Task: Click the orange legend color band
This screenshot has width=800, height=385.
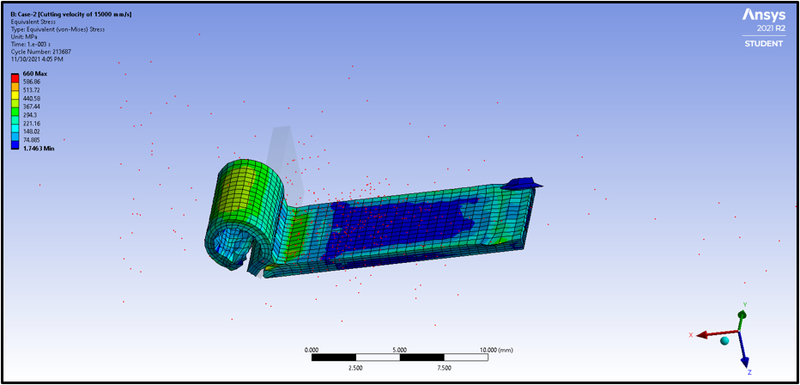Action: tap(16, 86)
